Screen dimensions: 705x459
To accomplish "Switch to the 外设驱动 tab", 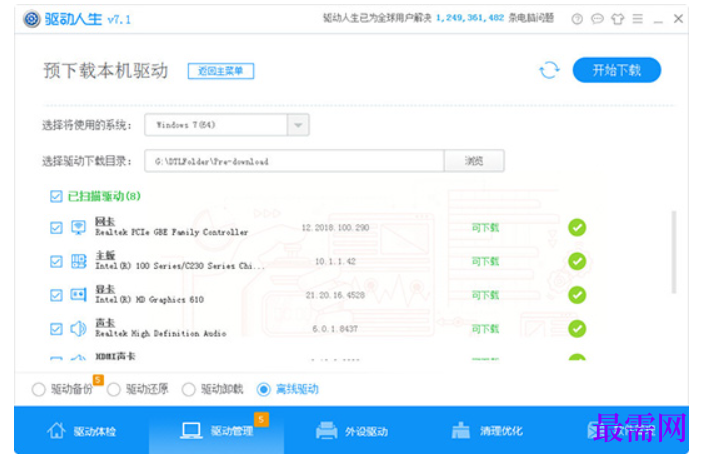I will [x=352, y=431].
